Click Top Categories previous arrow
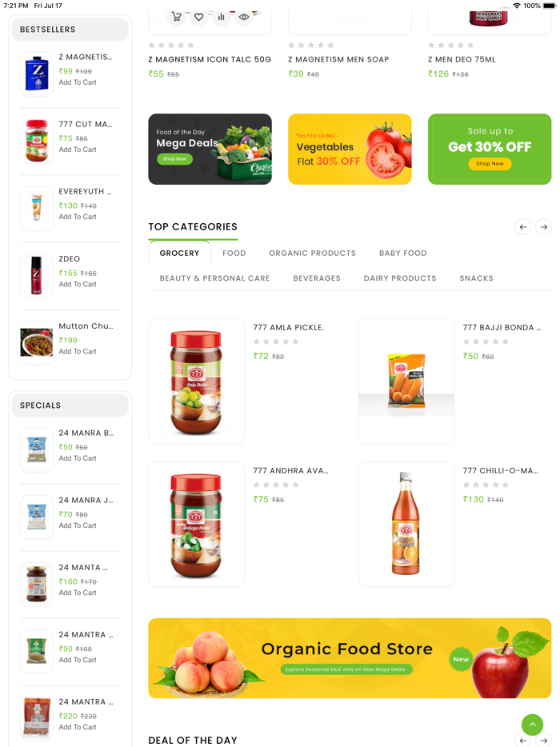This screenshot has width=560, height=747. [523, 227]
